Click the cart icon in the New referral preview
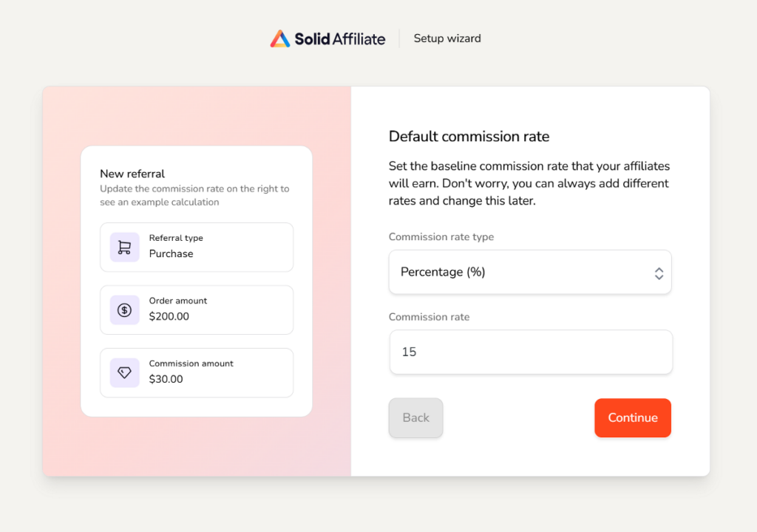 pos(123,247)
